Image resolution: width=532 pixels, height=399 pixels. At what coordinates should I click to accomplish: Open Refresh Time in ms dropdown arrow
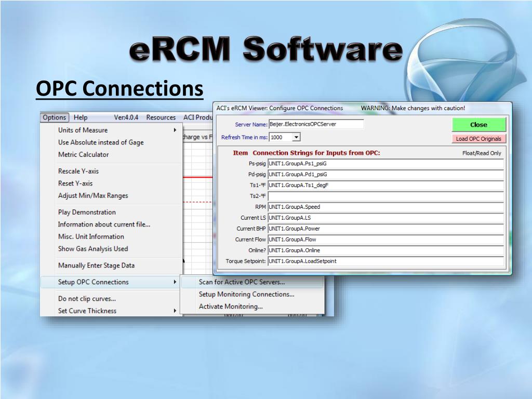[296, 137]
